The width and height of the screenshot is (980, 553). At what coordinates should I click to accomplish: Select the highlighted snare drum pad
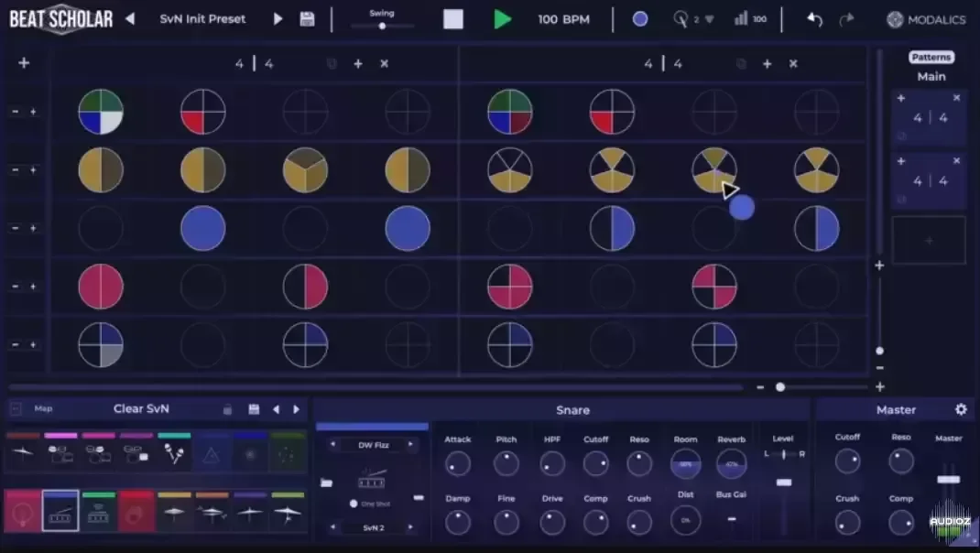coord(60,511)
